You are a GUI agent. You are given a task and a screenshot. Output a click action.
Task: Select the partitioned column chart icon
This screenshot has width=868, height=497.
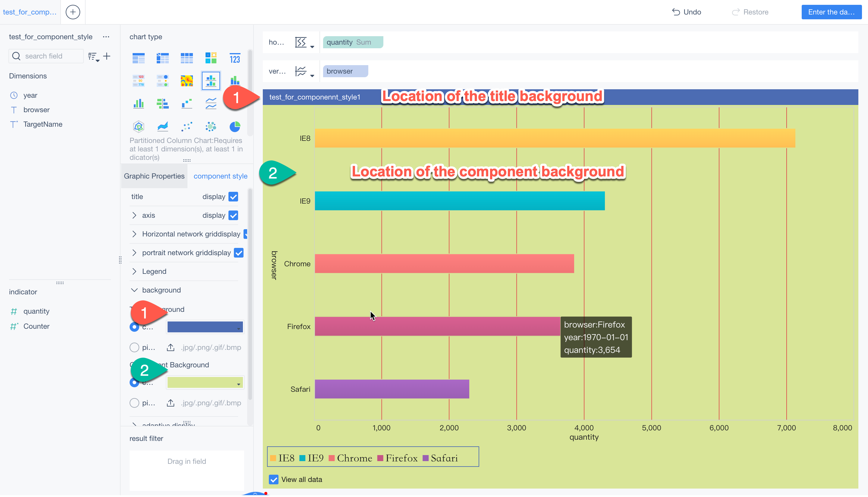(x=211, y=81)
